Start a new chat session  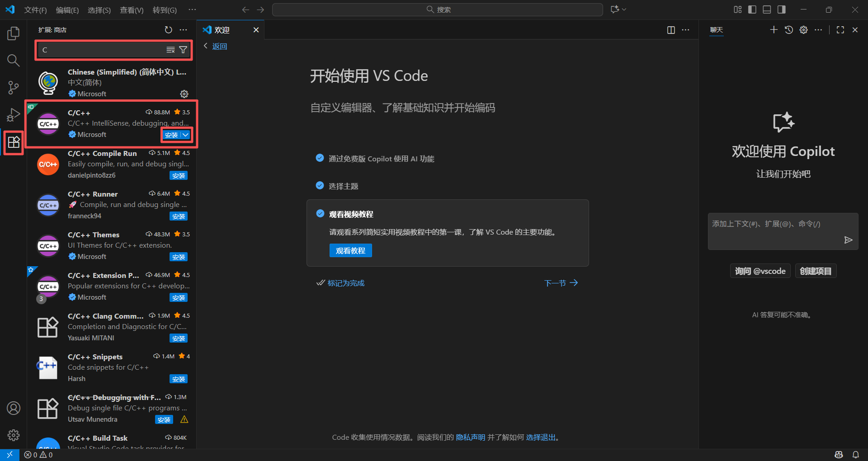point(774,30)
